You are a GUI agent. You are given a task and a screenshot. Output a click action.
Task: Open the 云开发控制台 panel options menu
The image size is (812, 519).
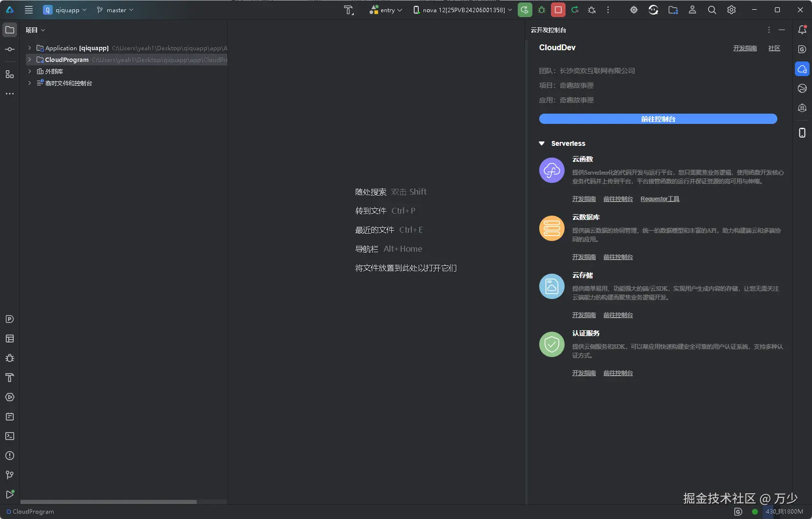click(769, 30)
